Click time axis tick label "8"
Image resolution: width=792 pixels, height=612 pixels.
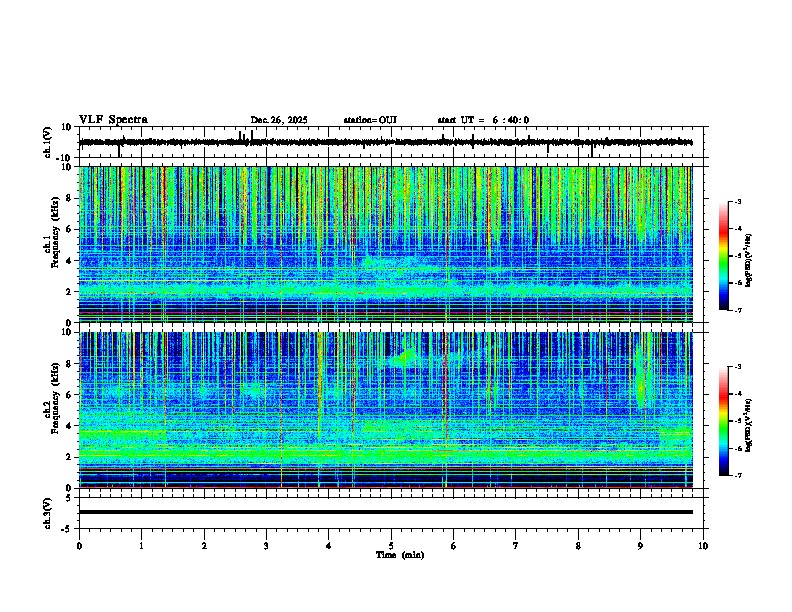[x=578, y=546]
